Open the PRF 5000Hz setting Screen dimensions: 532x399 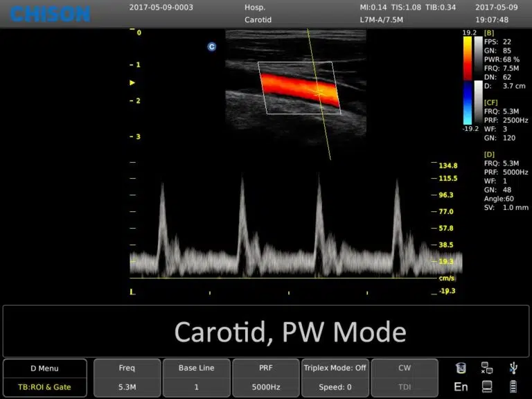click(265, 378)
